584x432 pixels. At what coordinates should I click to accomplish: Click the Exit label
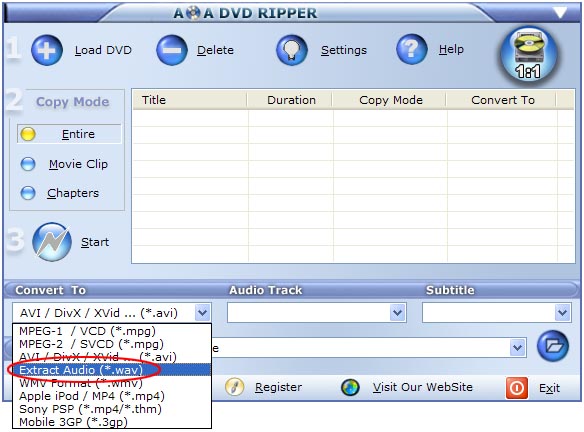pyautogui.click(x=549, y=388)
